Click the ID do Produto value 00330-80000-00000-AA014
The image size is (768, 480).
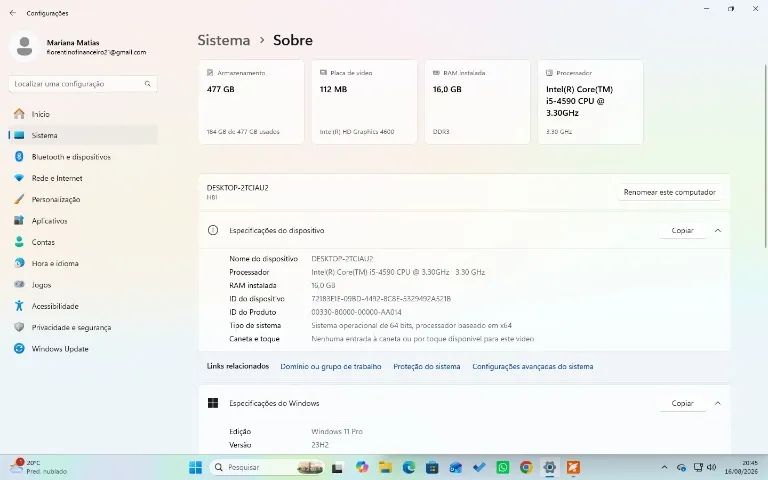[x=356, y=312]
